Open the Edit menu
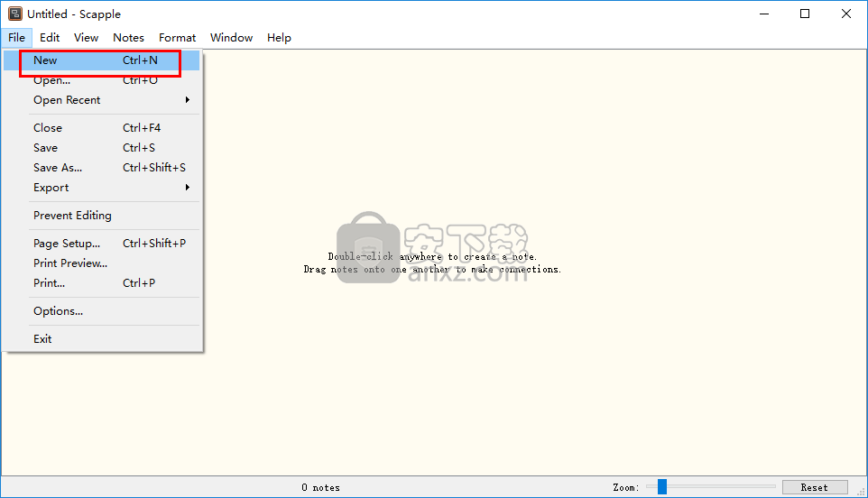The image size is (868, 498). (50, 38)
